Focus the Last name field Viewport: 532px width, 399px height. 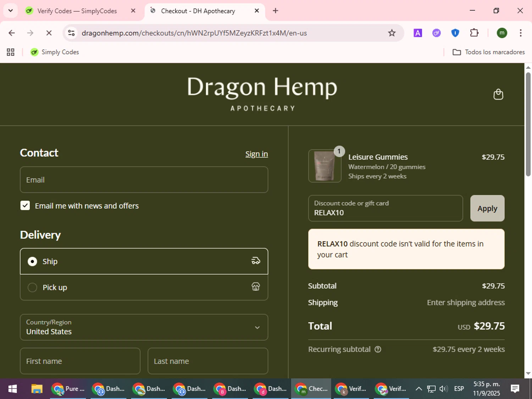(x=208, y=361)
